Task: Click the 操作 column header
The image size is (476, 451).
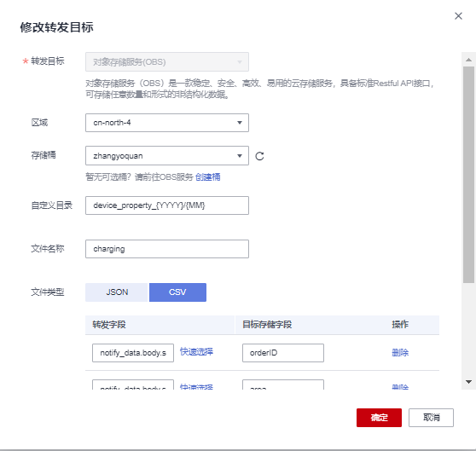Action: 400,325
